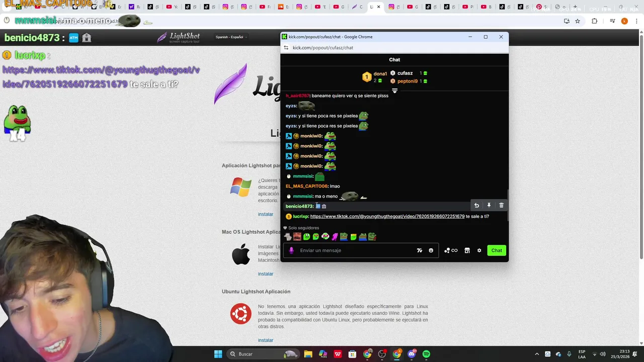
Task: Open Spotify from the taskbar
Action: (426, 354)
